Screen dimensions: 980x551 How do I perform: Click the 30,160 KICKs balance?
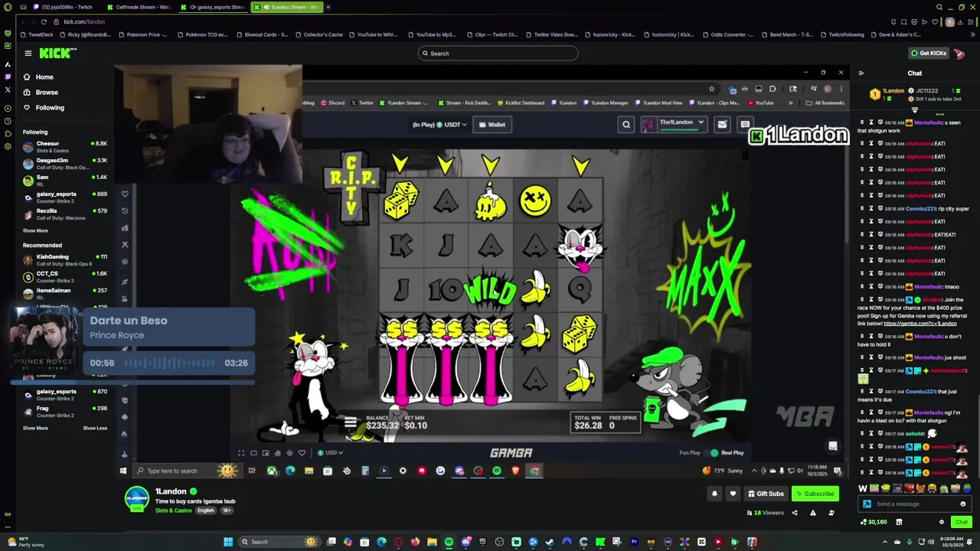(874, 522)
